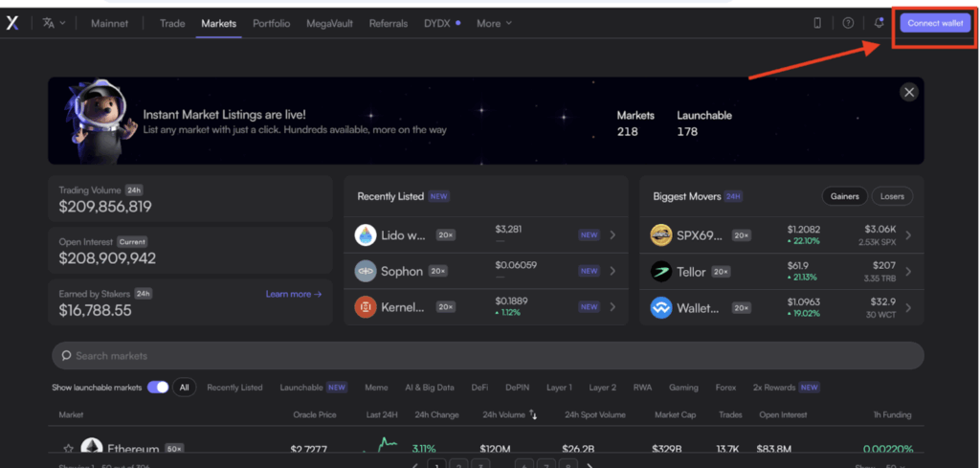Filter by AI & Big Data
The height and width of the screenshot is (468, 980).
click(x=430, y=388)
